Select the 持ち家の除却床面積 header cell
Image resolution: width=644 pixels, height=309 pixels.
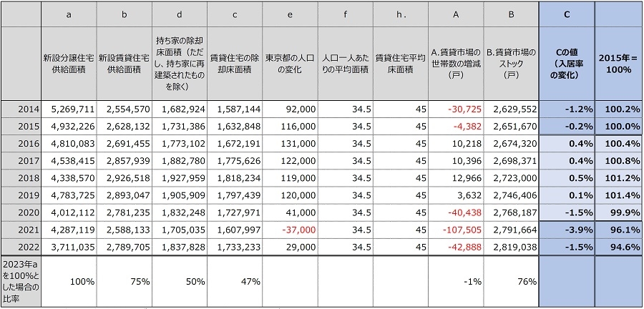179,64
